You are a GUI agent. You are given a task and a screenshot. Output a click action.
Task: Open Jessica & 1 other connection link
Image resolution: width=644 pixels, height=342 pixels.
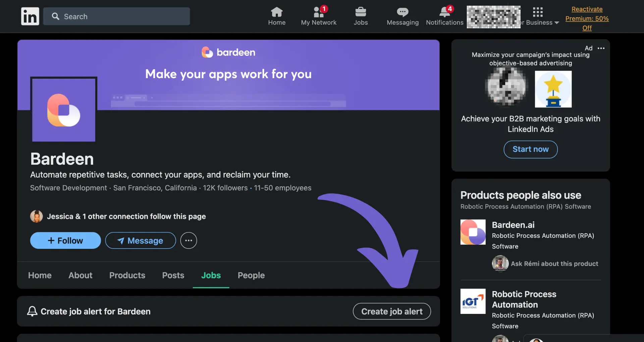[x=126, y=216]
